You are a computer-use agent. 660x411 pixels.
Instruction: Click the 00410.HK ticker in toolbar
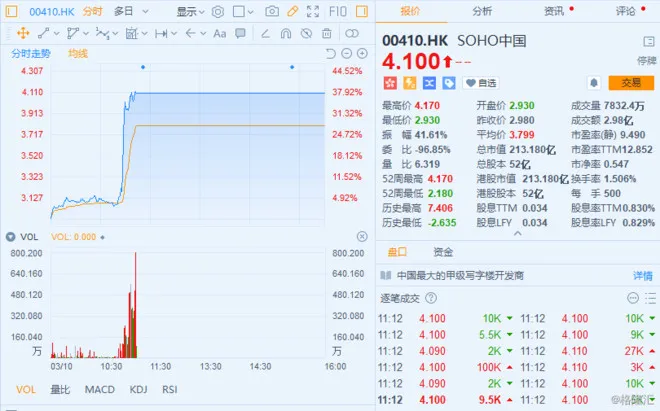click(52, 12)
